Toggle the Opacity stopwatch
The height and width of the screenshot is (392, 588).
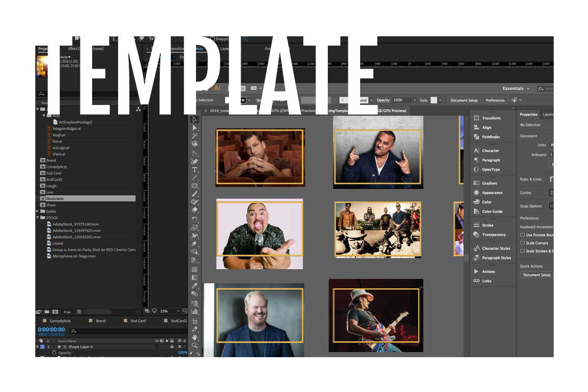(x=54, y=353)
